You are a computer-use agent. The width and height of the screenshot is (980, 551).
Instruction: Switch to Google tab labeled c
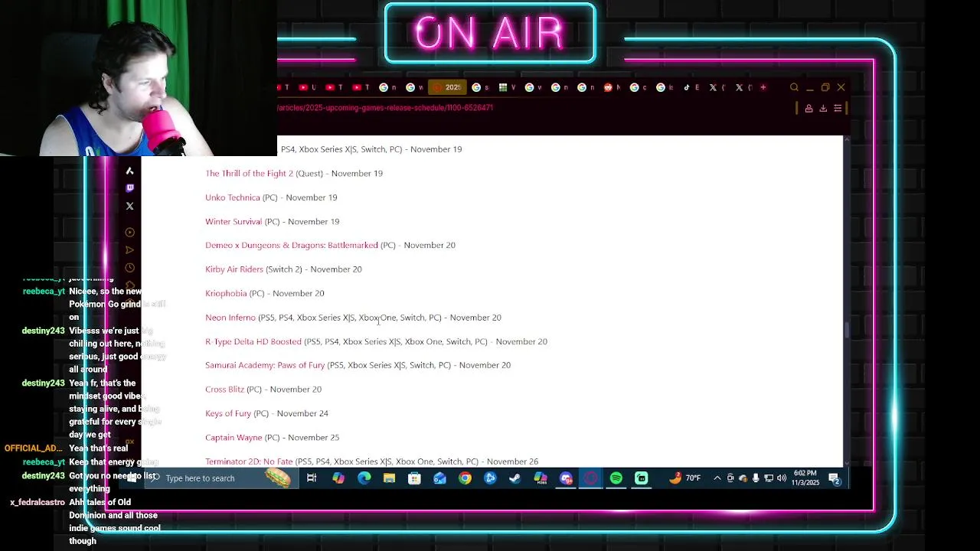639,87
